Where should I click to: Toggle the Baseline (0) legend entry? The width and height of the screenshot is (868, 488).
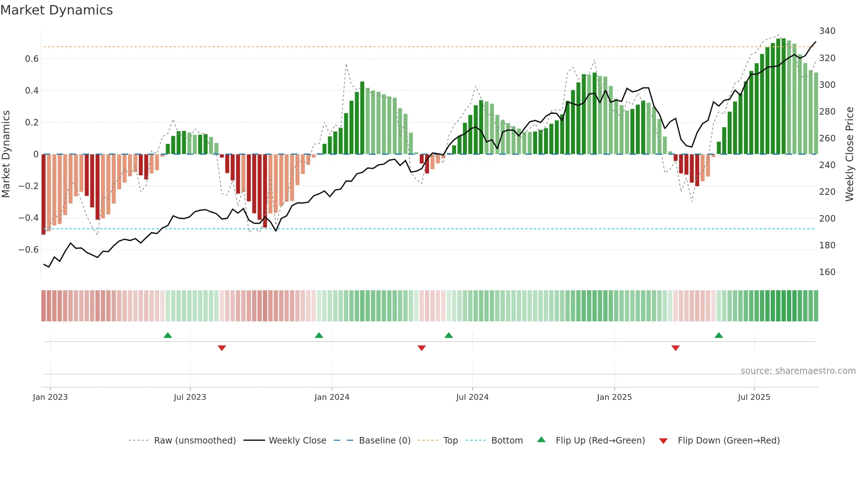372,441
